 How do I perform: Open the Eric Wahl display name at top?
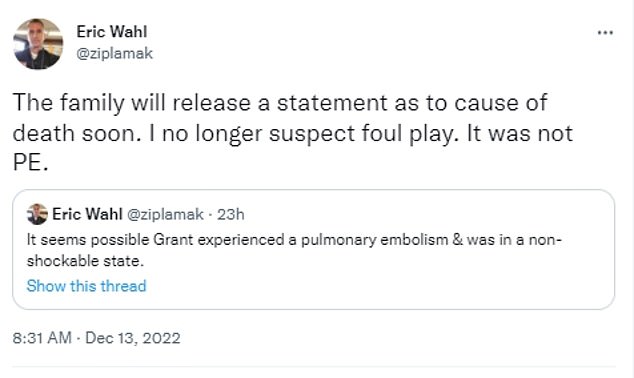(x=112, y=32)
